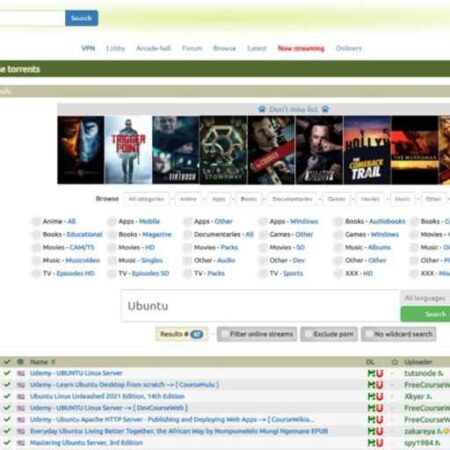Open the Now streaming nav item

[301, 48]
